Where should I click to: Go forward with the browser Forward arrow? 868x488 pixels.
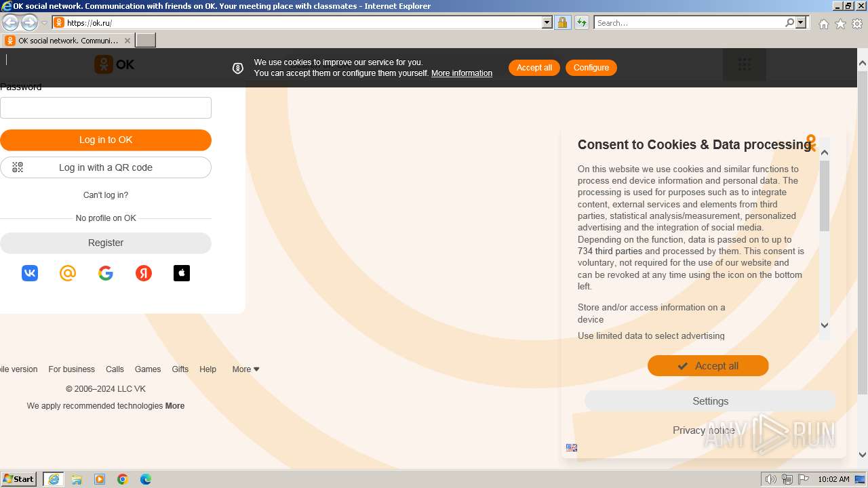click(29, 22)
